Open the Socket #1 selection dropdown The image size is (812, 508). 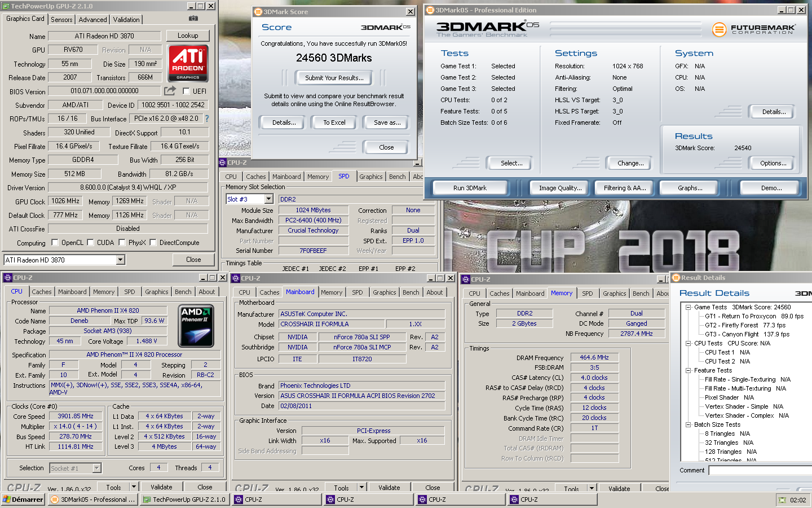pos(97,468)
